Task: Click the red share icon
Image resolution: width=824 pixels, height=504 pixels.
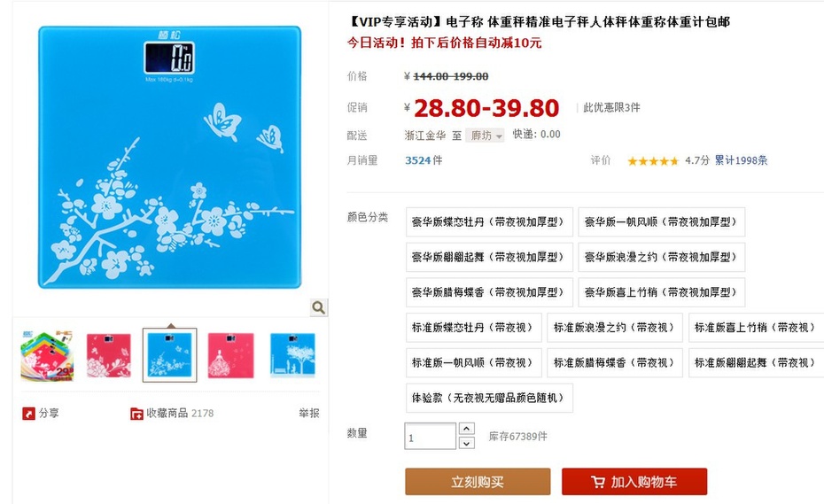Action: pos(28,414)
